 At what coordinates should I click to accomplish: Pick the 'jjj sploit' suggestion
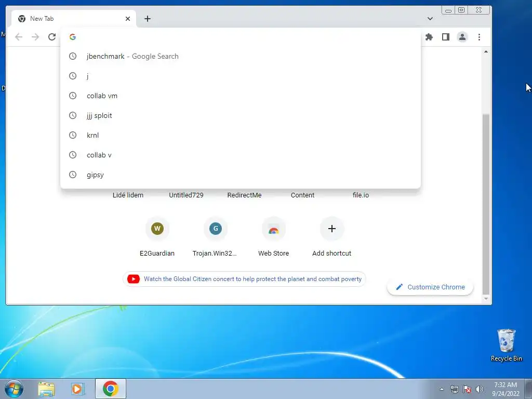click(241, 115)
